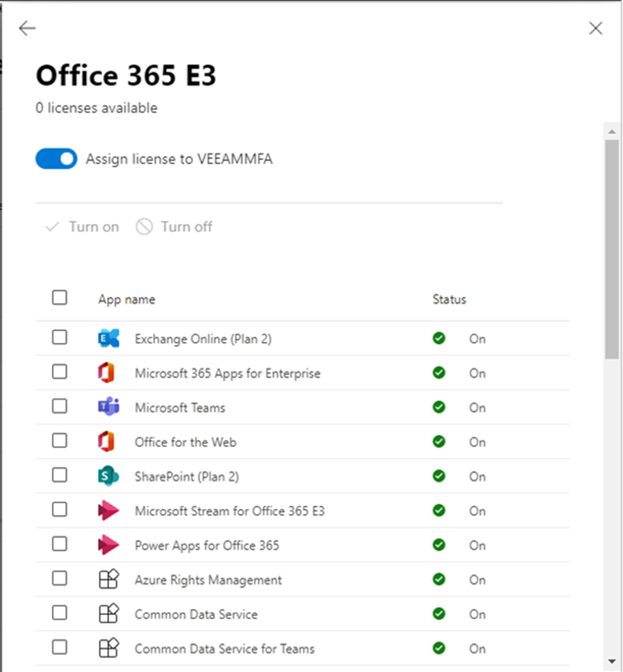Click the Turn off button
This screenshot has height=672, width=623.
coord(174,227)
